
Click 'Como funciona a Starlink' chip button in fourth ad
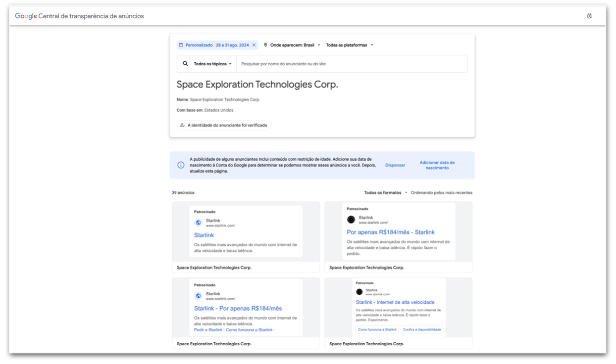click(x=377, y=329)
